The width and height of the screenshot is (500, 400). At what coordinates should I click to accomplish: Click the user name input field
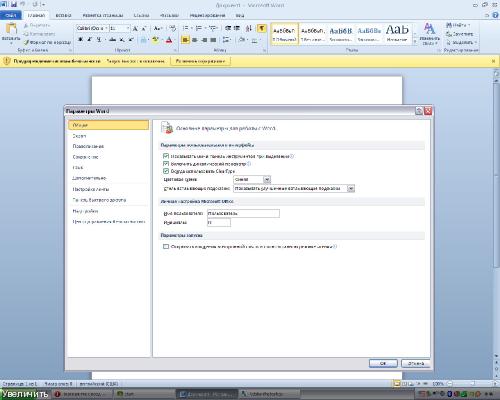(243, 213)
